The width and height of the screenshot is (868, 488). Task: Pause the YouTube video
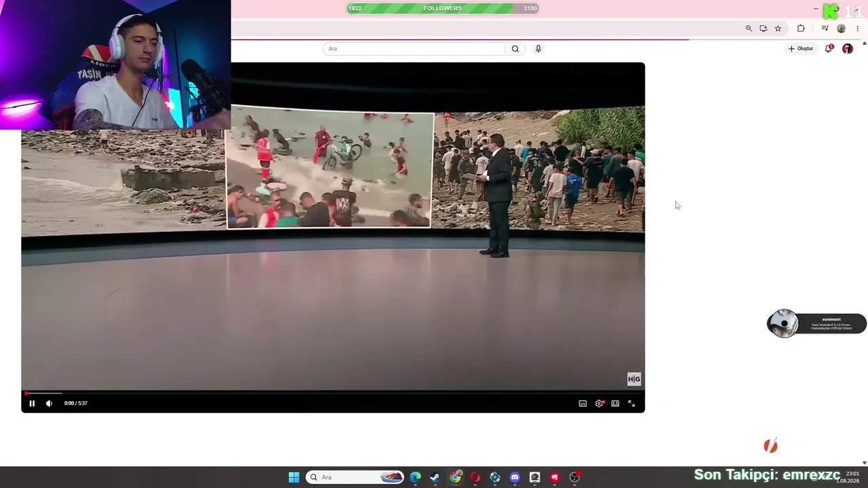32,403
